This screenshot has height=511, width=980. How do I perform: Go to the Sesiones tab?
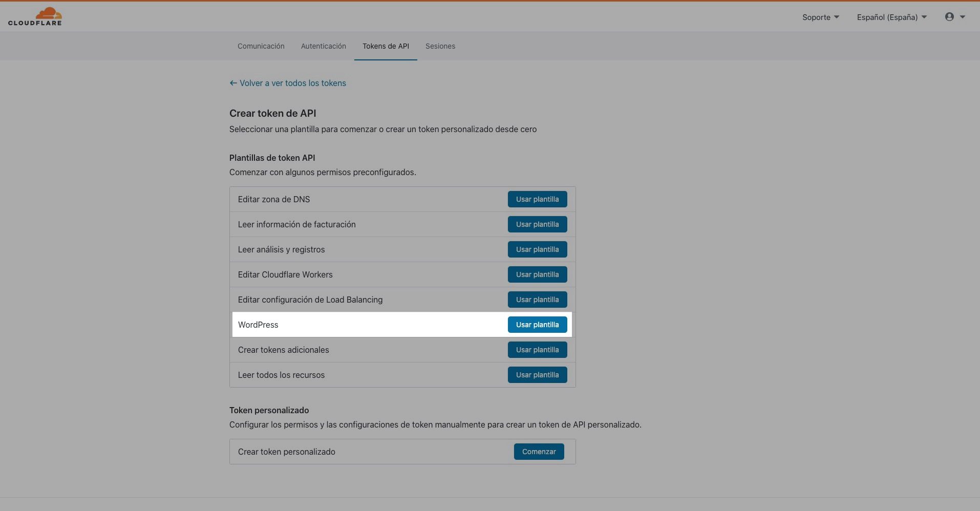point(440,46)
